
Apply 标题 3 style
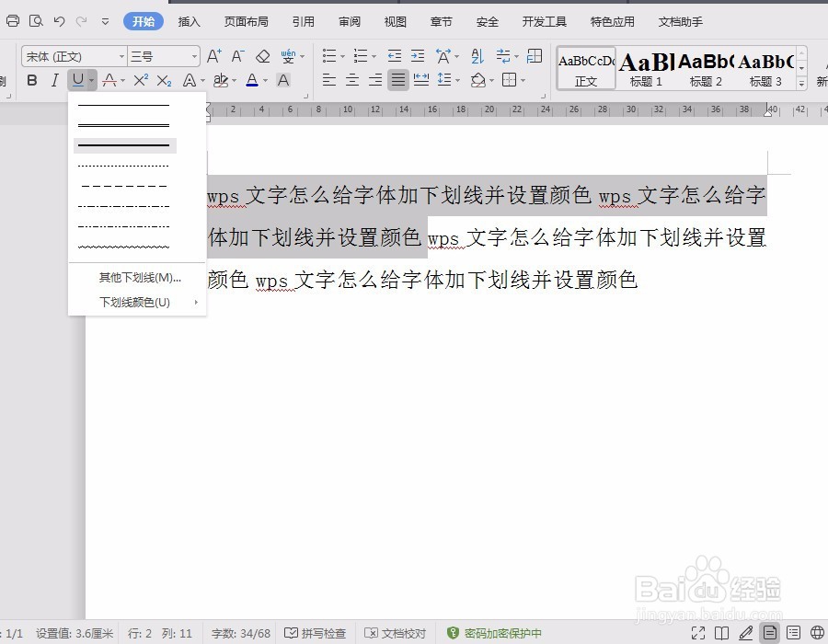pos(765,69)
